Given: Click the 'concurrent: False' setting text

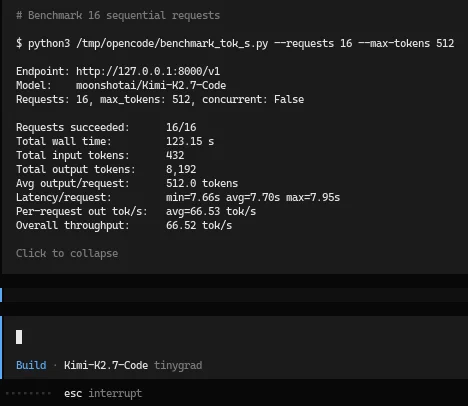Looking at the screenshot, I should (x=253, y=99).
